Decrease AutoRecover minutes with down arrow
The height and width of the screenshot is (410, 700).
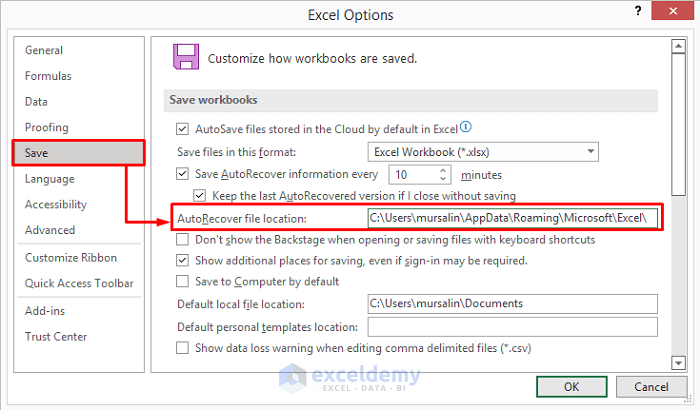(x=443, y=179)
